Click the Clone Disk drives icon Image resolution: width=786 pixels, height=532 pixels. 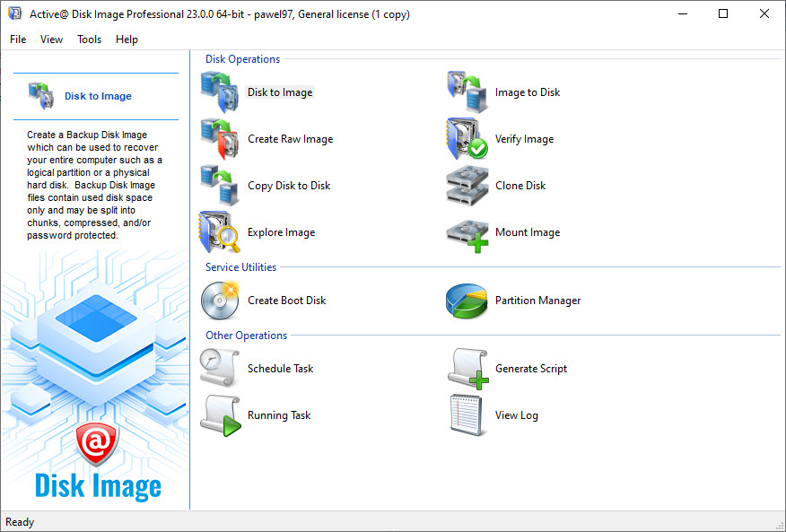pos(467,186)
